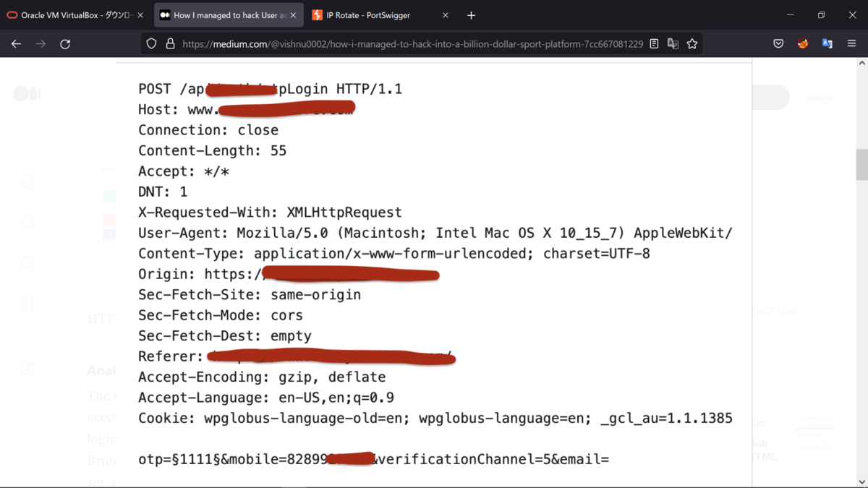Image resolution: width=868 pixels, height=488 pixels.
Task: Click the scrollbar down arrow
Action: coord(861,481)
